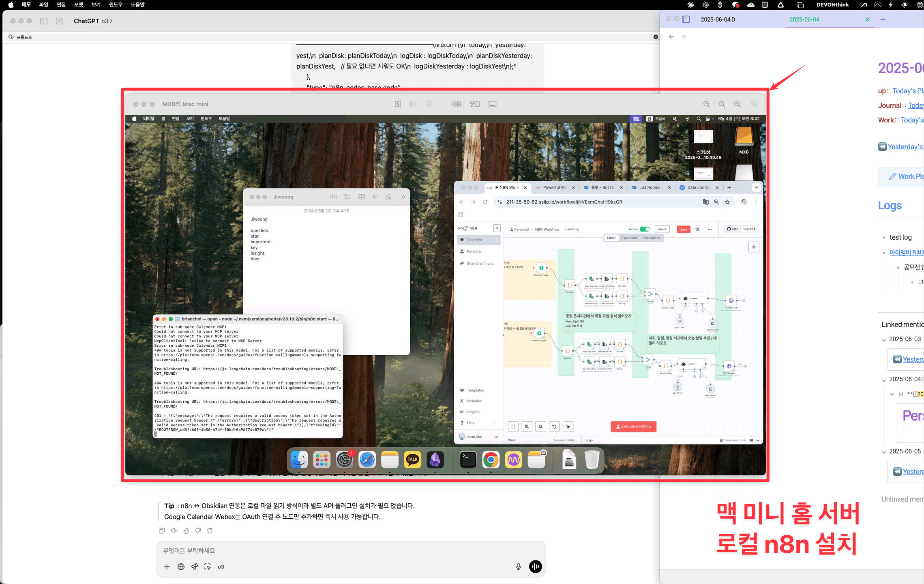Click the new chat compose icon

point(59,21)
